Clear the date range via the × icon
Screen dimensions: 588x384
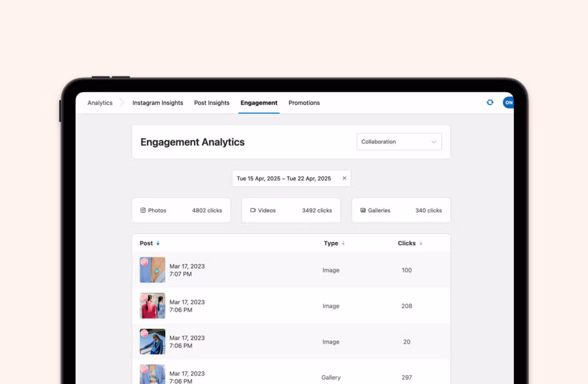(x=344, y=178)
